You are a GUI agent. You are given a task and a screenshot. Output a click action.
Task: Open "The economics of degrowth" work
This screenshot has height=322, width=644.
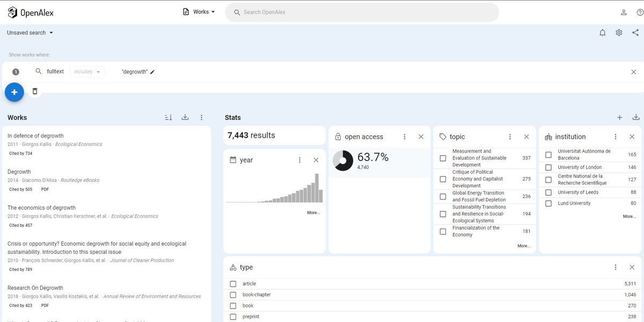41,208
